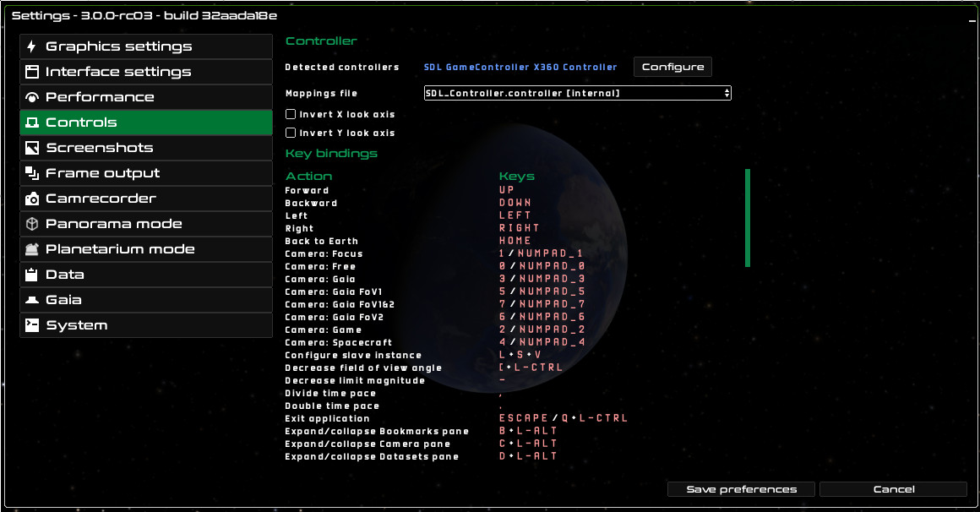Click the Cancel button
The width and height of the screenshot is (980, 512).
tap(893, 489)
